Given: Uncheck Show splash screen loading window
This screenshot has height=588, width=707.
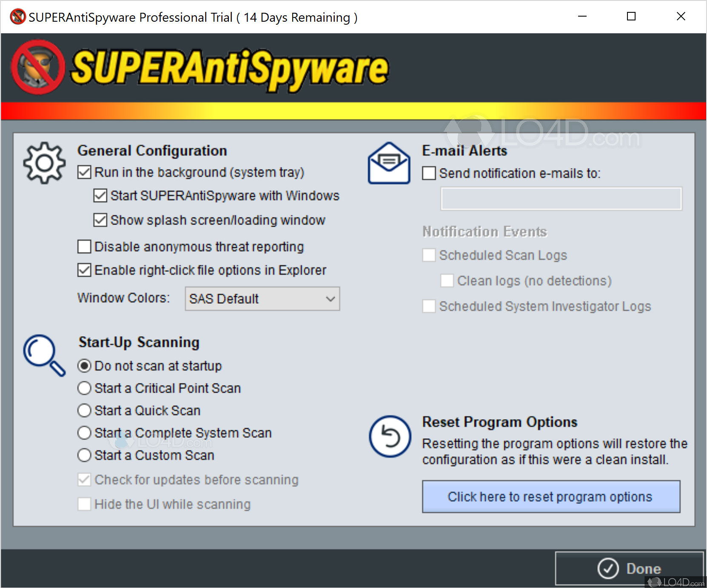Looking at the screenshot, I should (100, 220).
